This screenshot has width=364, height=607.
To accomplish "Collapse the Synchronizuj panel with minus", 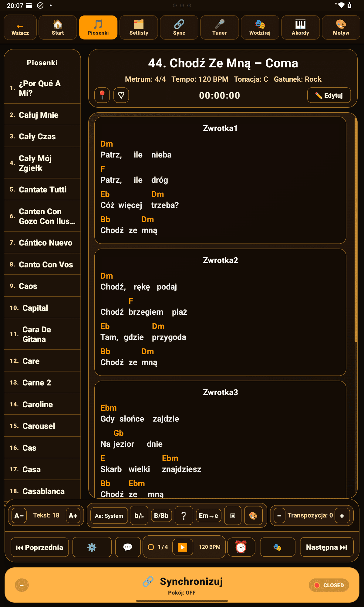I will point(22,585).
